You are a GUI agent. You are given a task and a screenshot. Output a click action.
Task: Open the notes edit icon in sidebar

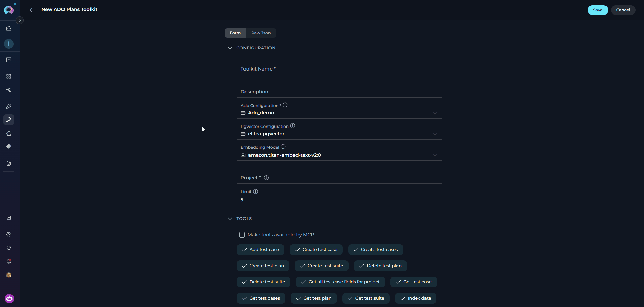click(x=9, y=218)
